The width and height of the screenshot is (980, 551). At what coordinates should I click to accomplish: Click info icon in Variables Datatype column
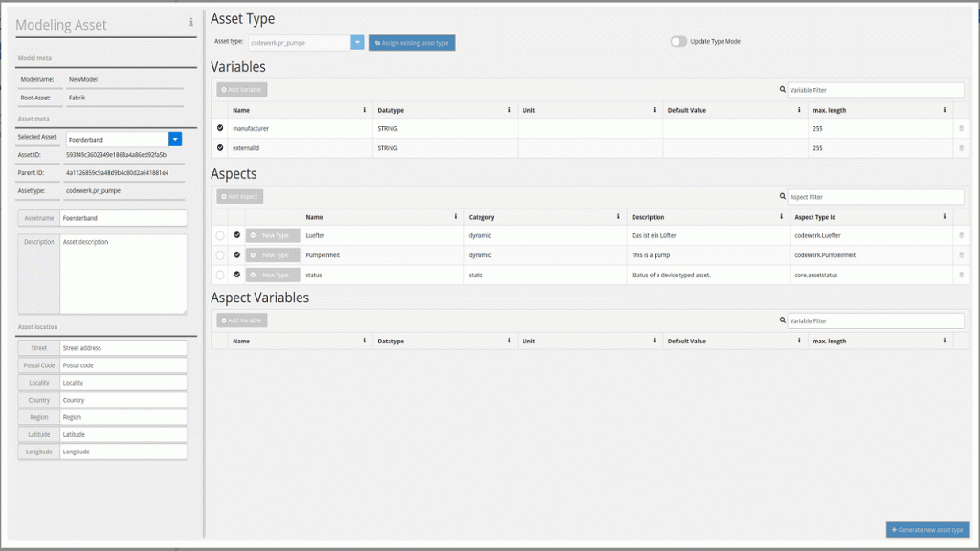[509, 110]
